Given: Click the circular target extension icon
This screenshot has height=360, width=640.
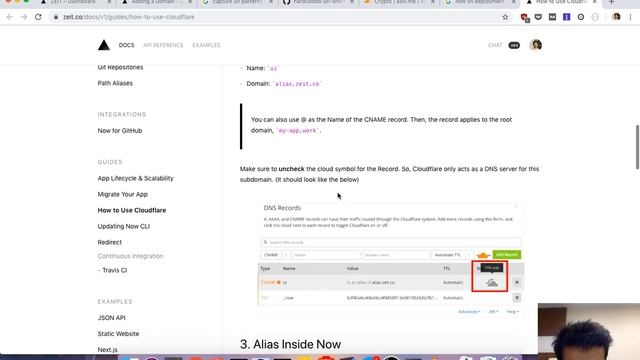Looking at the screenshot, I should tap(580, 17).
